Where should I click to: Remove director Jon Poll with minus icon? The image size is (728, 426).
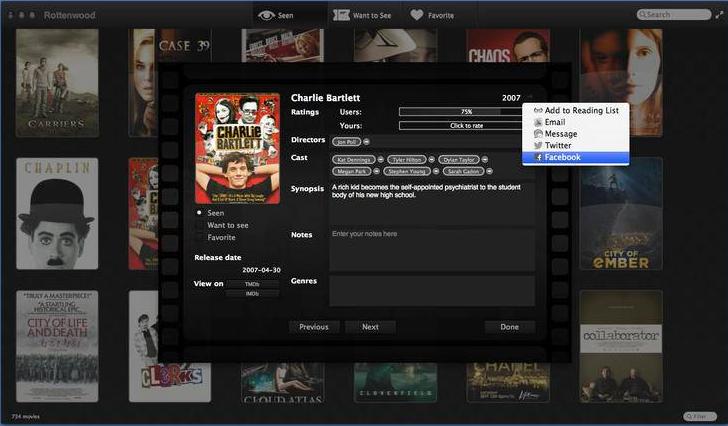pos(366,142)
